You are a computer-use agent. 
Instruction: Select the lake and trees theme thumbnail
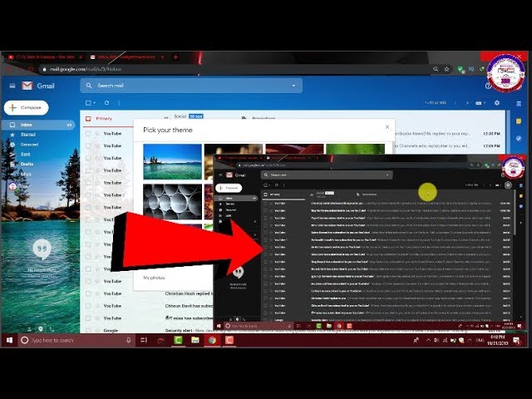[x=172, y=161]
